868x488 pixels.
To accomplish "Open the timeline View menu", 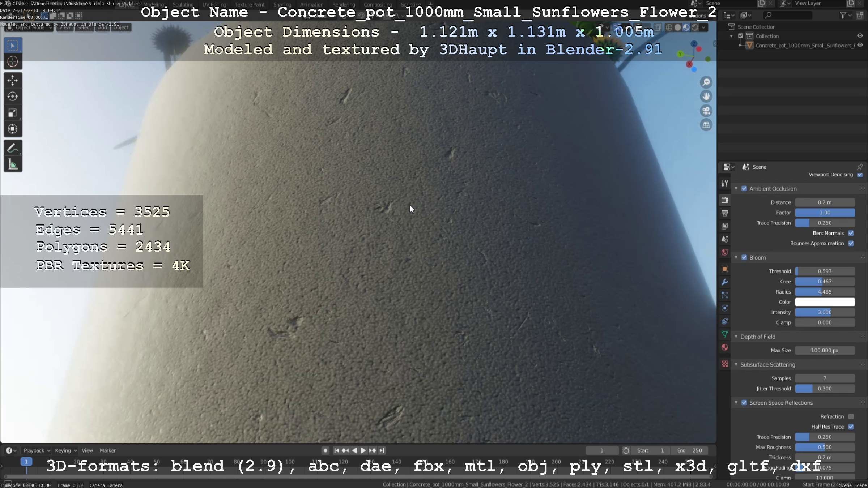I will 87,450.
